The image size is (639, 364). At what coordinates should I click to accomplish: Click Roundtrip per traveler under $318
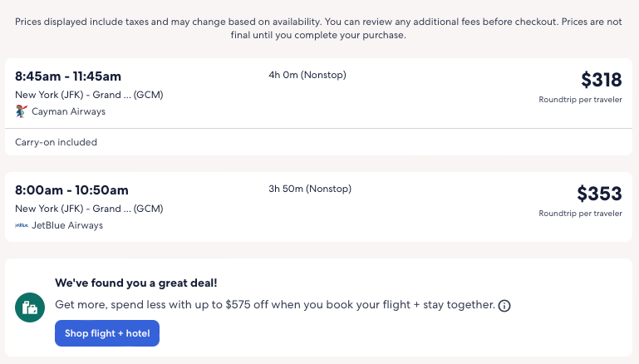[580, 100]
